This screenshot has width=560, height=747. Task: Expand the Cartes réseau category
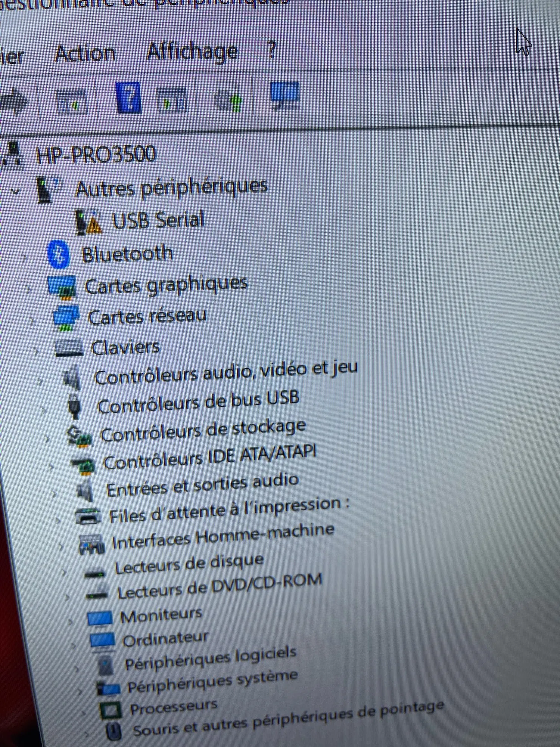click(32, 320)
